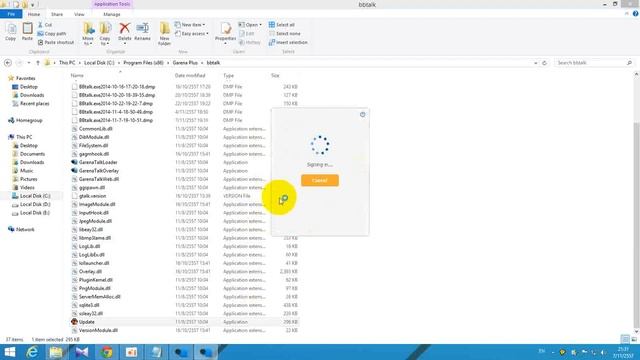Select Documents under This PC

point(32,154)
